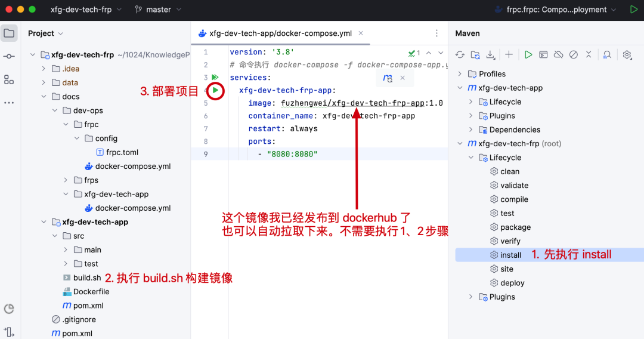Deploy xfg-dev-tech-frp-app service gutter run button

pos(216,90)
